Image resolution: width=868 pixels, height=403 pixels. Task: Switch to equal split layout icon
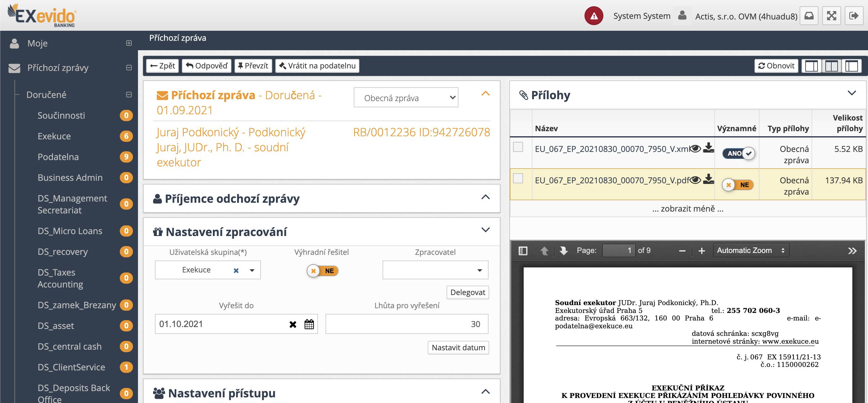831,66
